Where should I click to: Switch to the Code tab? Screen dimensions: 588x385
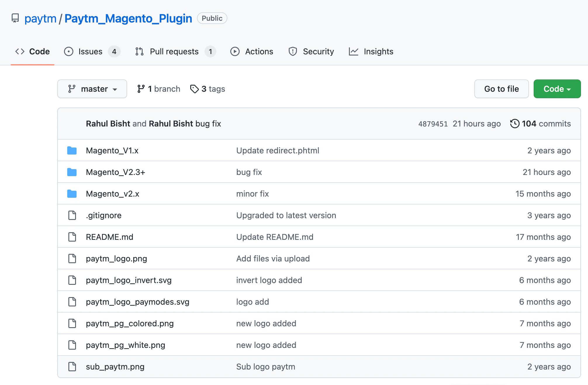(32, 51)
